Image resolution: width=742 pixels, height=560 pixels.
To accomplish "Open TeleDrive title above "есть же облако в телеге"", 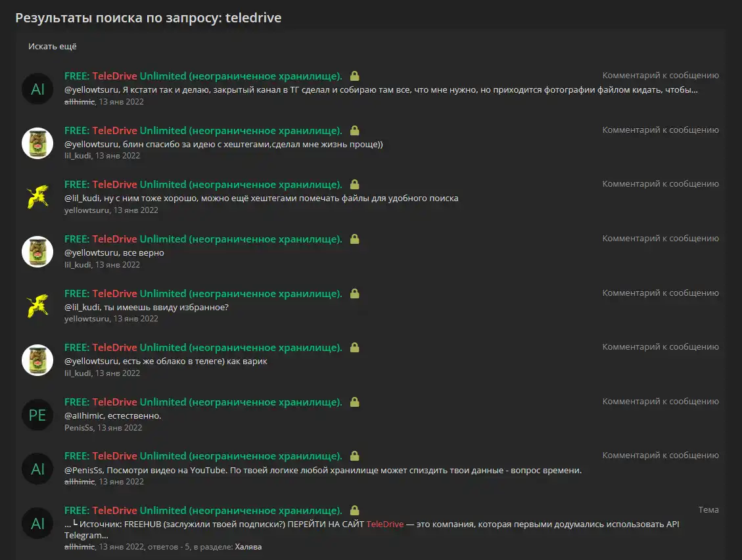I will 203,347.
